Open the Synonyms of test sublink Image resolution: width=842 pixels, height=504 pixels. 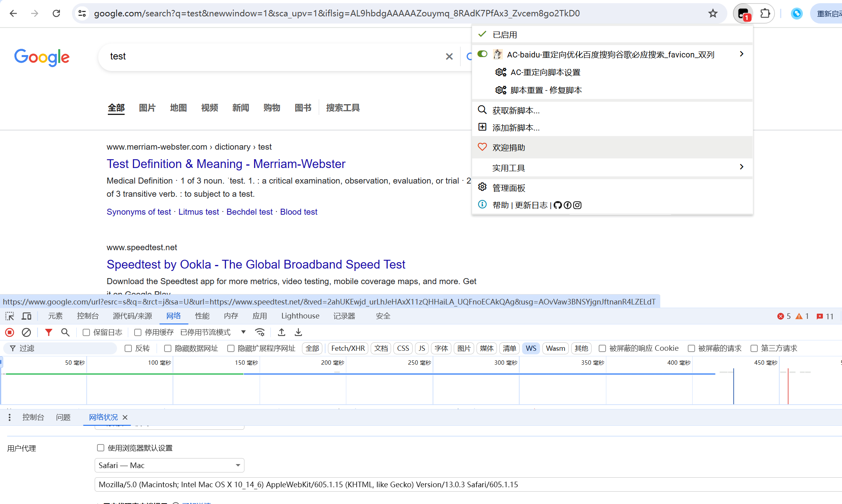pos(139,212)
